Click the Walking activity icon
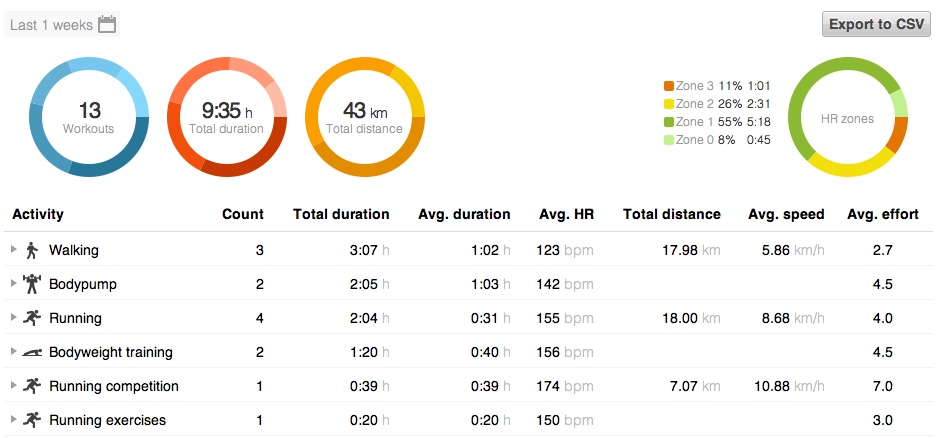The width and height of the screenshot is (938, 438). pos(32,250)
